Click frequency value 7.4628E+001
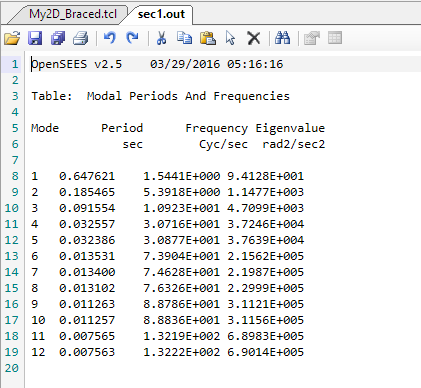421x388 pixels. coord(182,272)
